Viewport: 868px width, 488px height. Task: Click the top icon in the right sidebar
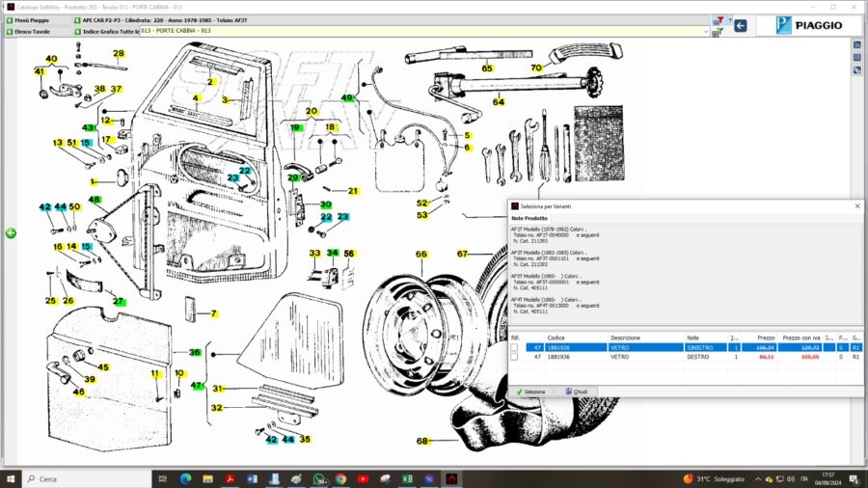click(857, 45)
